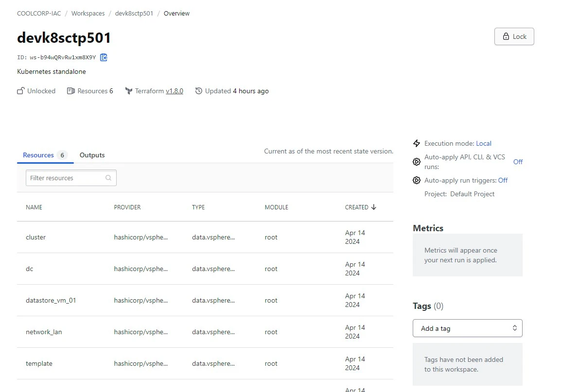Click the Updated clock history icon

[198, 91]
